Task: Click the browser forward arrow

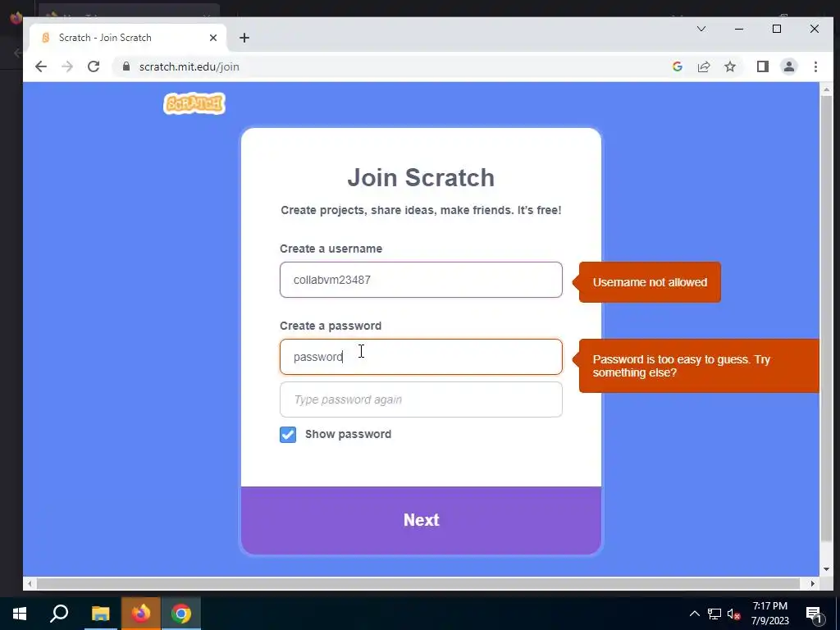Action: 67,66
